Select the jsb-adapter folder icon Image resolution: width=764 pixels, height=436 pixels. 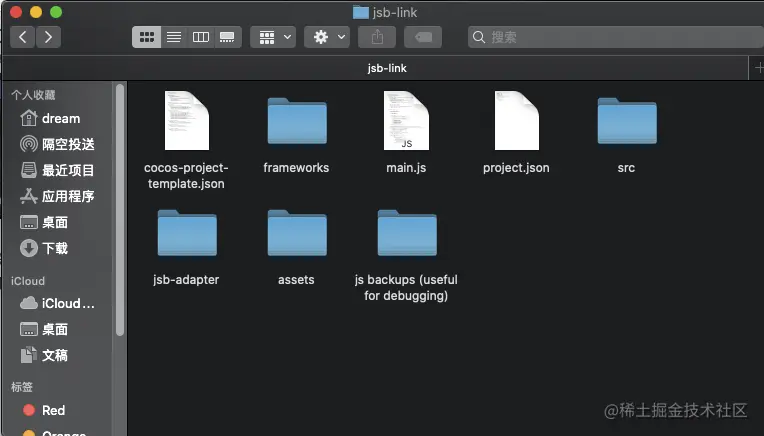[x=187, y=233]
